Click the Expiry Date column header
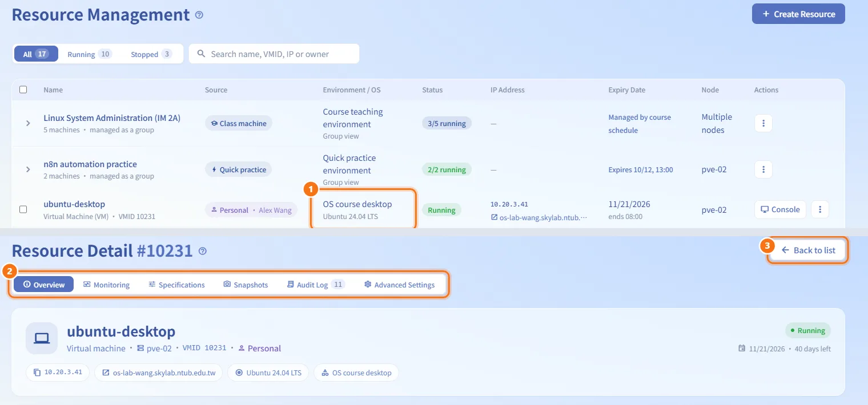This screenshot has width=868, height=405. coord(626,90)
